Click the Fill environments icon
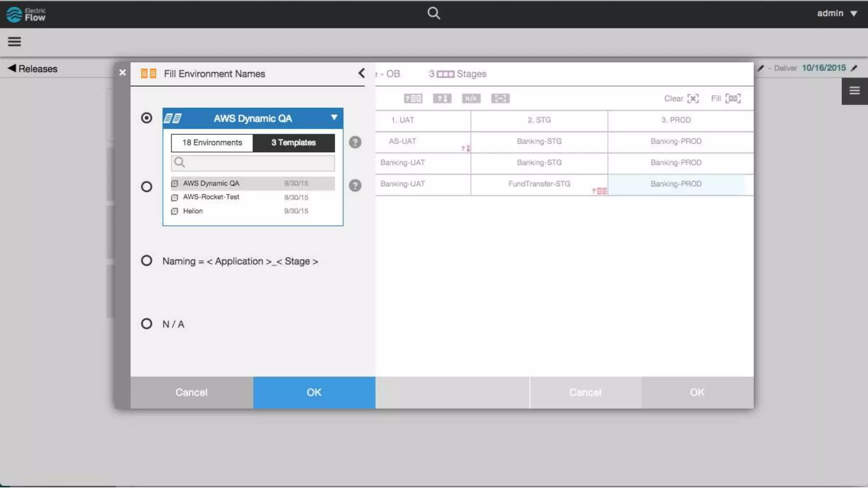Screen dimensions: 868x488 (733, 99)
